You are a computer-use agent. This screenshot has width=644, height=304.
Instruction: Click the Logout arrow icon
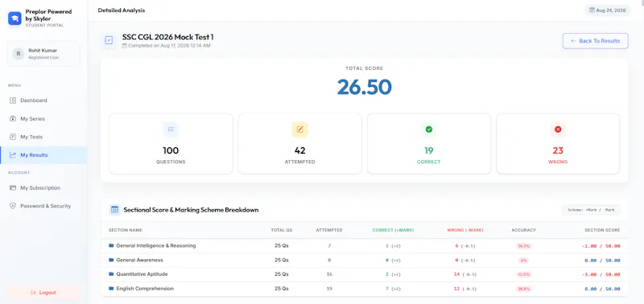34,293
